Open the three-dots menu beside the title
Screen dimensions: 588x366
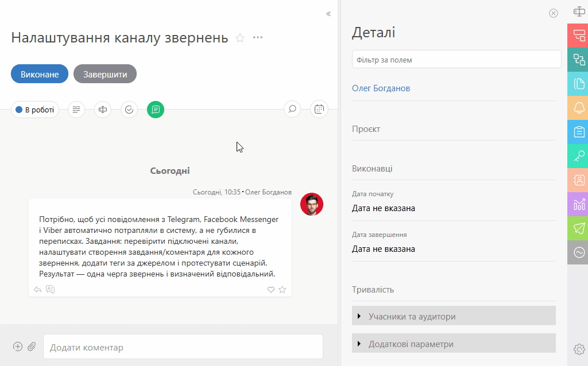(x=258, y=38)
